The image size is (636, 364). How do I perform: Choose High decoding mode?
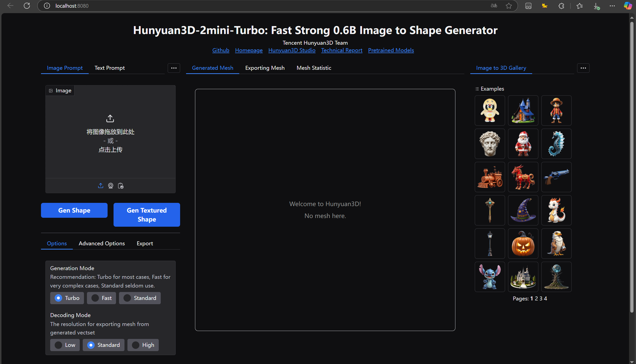(143, 345)
